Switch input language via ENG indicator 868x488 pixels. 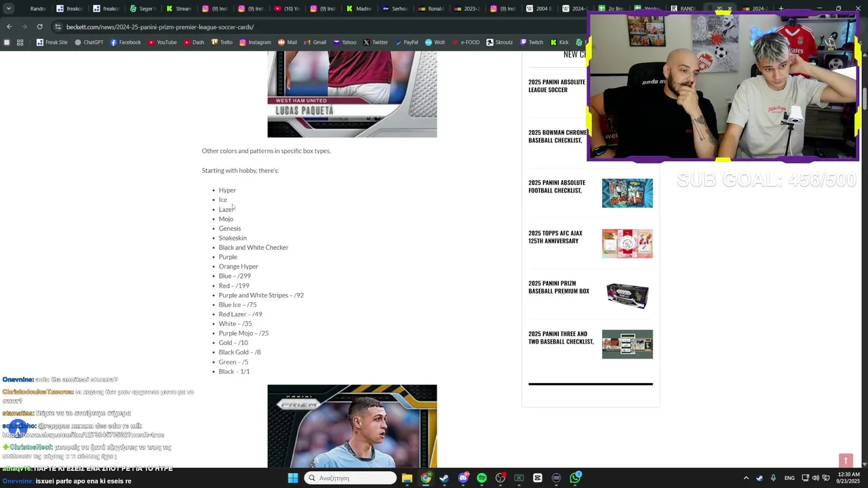point(789,478)
